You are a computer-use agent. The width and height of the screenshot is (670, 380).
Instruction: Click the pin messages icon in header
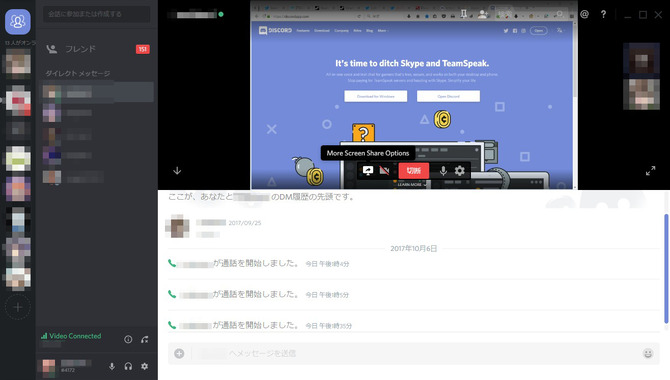point(464,14)
